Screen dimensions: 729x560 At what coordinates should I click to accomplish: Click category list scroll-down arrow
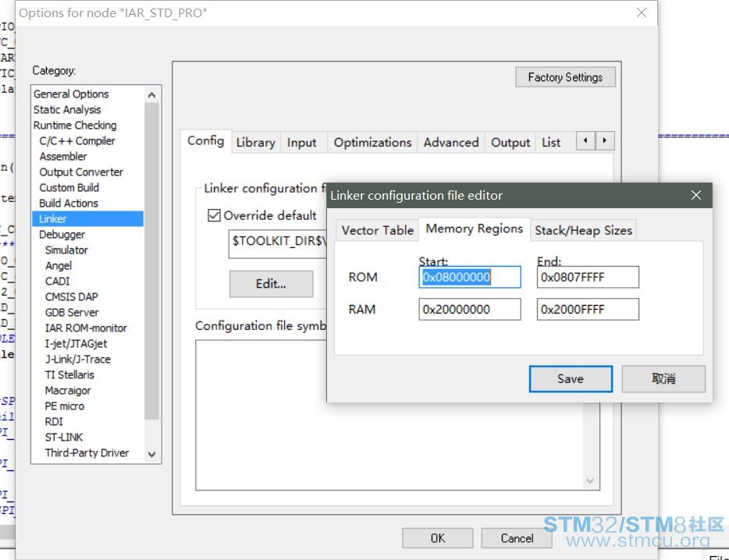[151, 455]
